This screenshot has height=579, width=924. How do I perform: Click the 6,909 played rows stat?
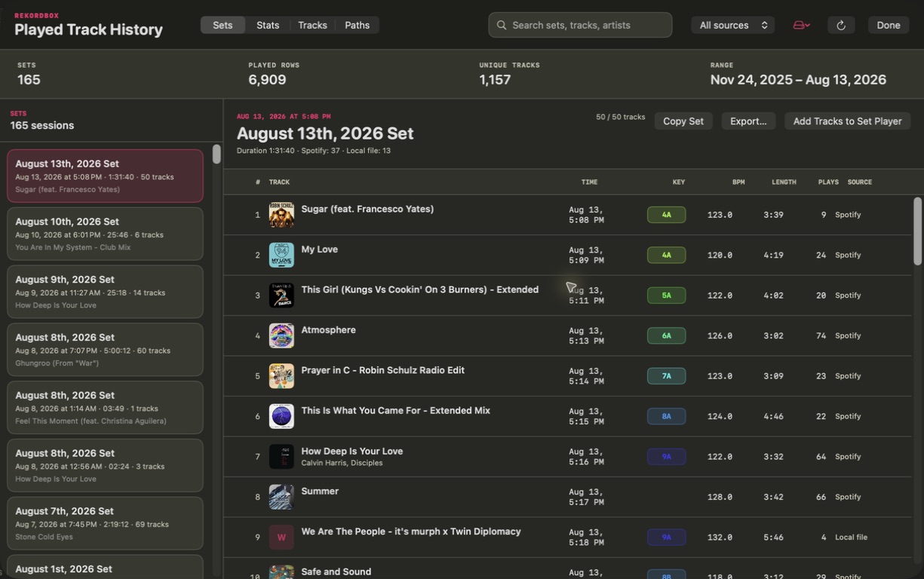pyautogui.click(x=267, y=80)
